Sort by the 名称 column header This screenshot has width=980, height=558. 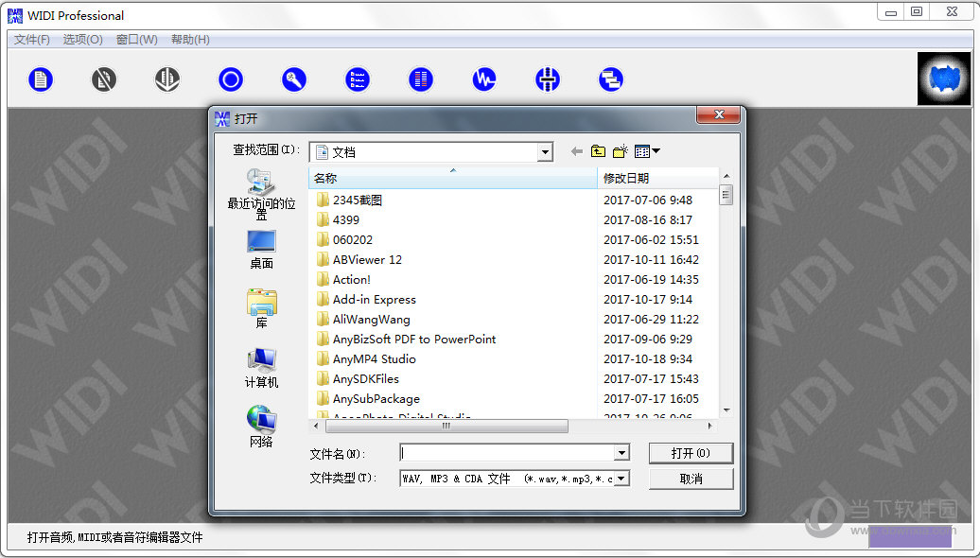(x=453, y=178)
